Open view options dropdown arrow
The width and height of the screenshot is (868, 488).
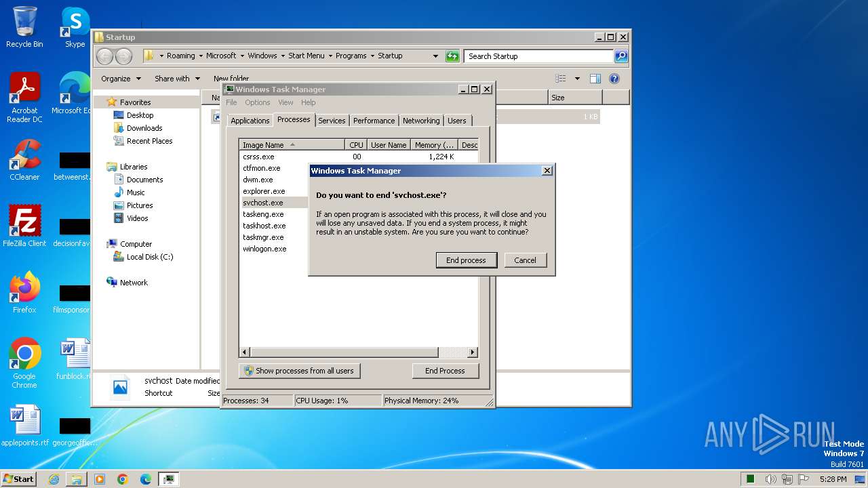pos(577,79)
